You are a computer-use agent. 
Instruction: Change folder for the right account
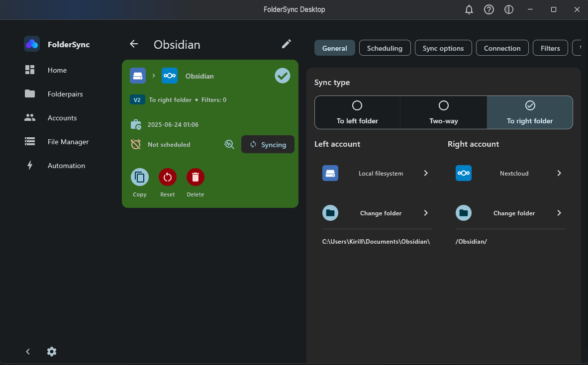coord(510,213)
